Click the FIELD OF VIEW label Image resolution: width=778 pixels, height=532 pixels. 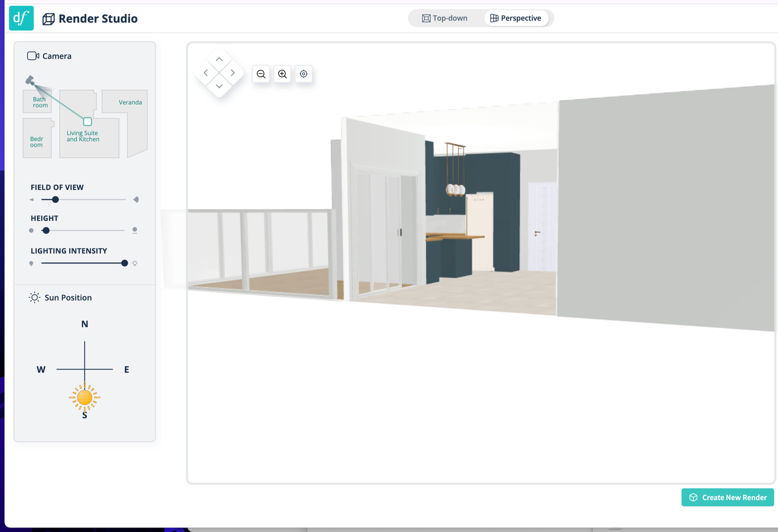[x=57, y=187]
